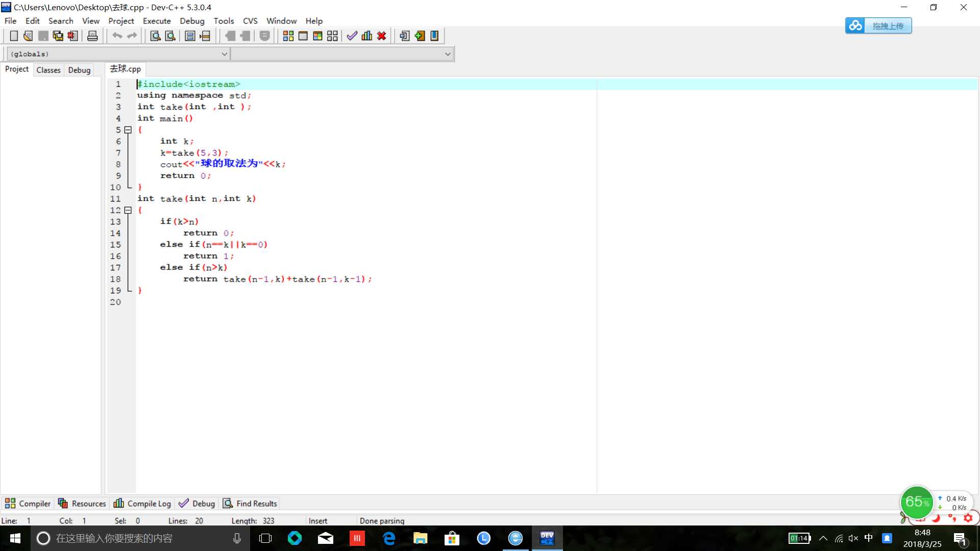Click the taskbar search box
The width and height of the screenshot is (980, 551).
[x=140, y=538]
